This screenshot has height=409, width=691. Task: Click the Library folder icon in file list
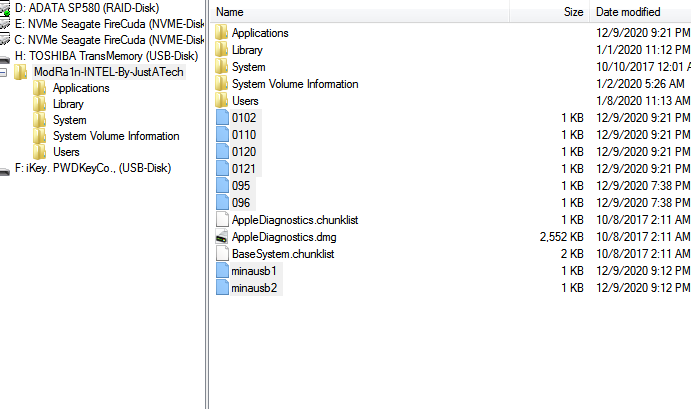(x=222, y=50)
